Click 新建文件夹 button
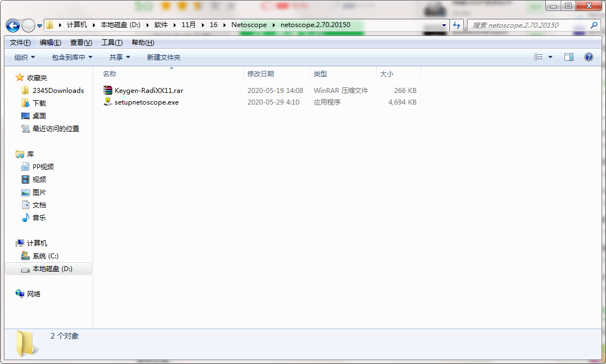This screenshot has width=606, height=364. tap(163, 57)
